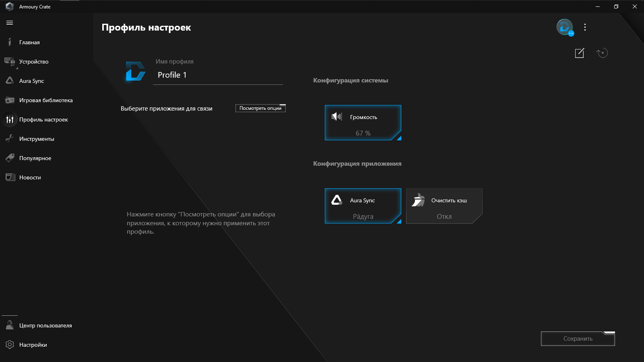Image resolution: width=644 pixels, height=362 pixels.
Task: Click the speaker volume icon
Action: 336,117
